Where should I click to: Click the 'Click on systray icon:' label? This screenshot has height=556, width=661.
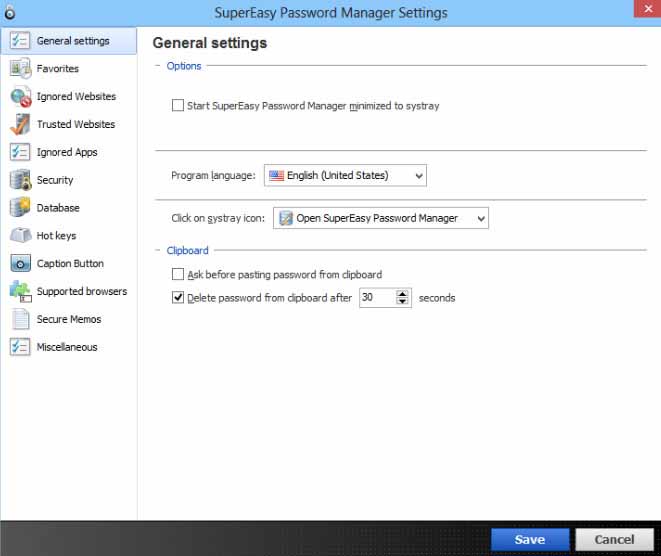tap(218, 218)
